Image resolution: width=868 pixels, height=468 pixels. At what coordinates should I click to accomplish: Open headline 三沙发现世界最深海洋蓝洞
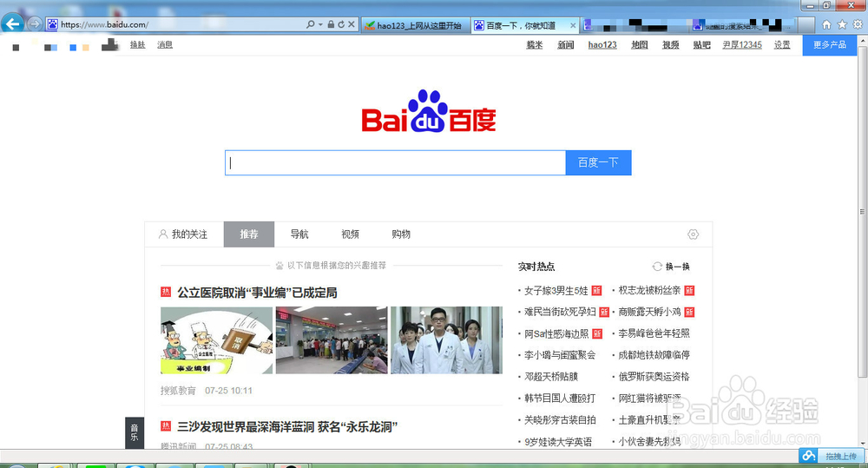click(286, 427)
